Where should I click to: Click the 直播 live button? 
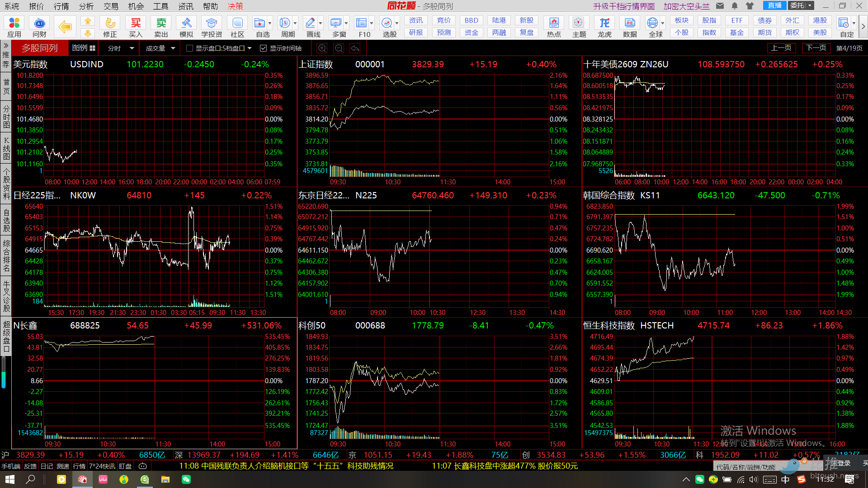click(x=775, y=5)
